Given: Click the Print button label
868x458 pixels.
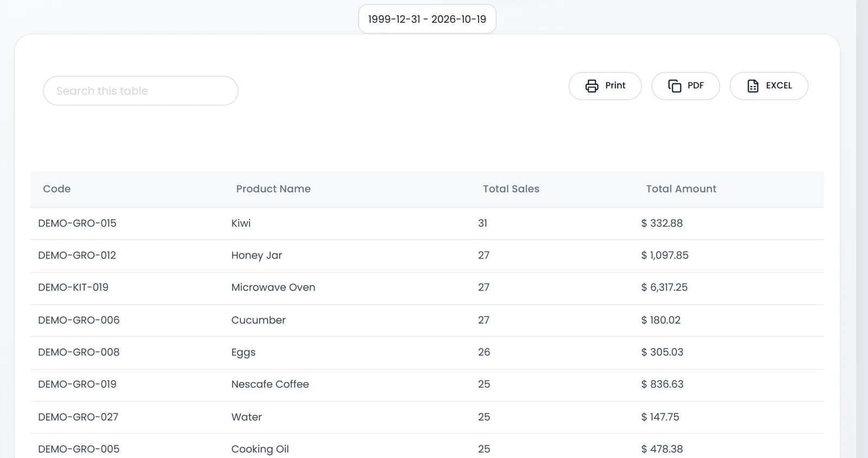Looking at the screenshot, I should tap(615, 86).
